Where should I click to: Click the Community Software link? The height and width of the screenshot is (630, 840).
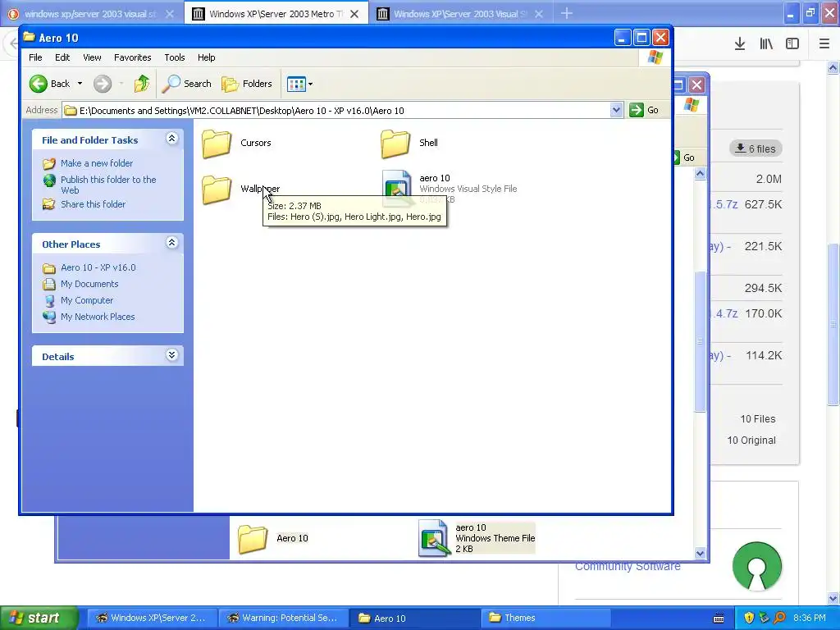628,566
